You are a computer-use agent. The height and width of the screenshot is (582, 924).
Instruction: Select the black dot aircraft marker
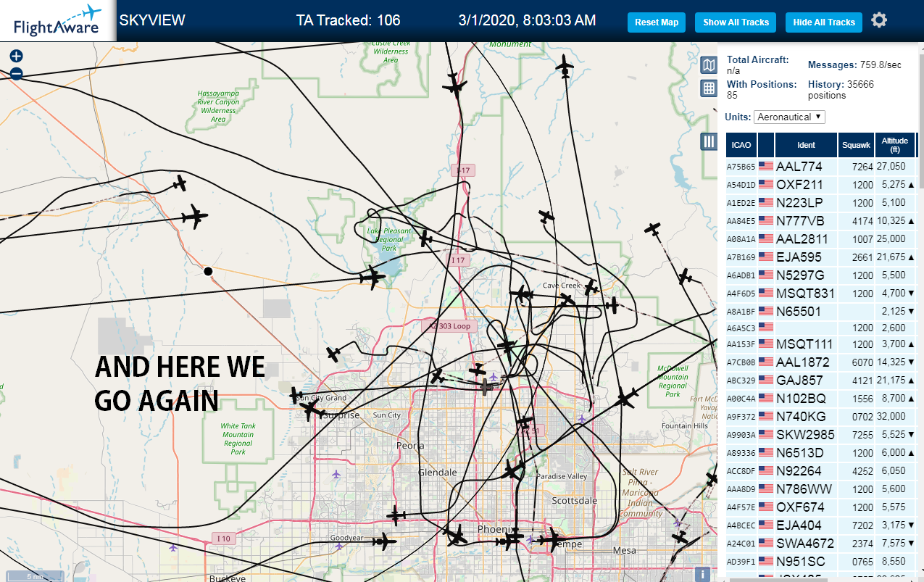pos(208,271)
